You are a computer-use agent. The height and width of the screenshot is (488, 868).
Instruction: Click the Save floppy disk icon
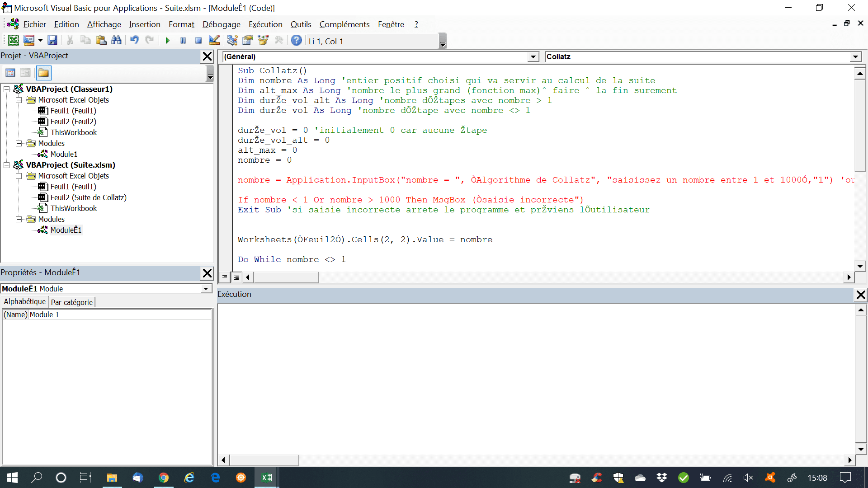click(52, 41)
